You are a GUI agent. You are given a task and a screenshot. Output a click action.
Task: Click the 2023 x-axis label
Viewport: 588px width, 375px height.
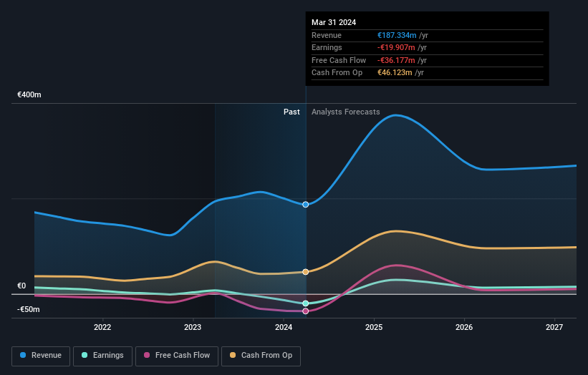tap(193, 328)
